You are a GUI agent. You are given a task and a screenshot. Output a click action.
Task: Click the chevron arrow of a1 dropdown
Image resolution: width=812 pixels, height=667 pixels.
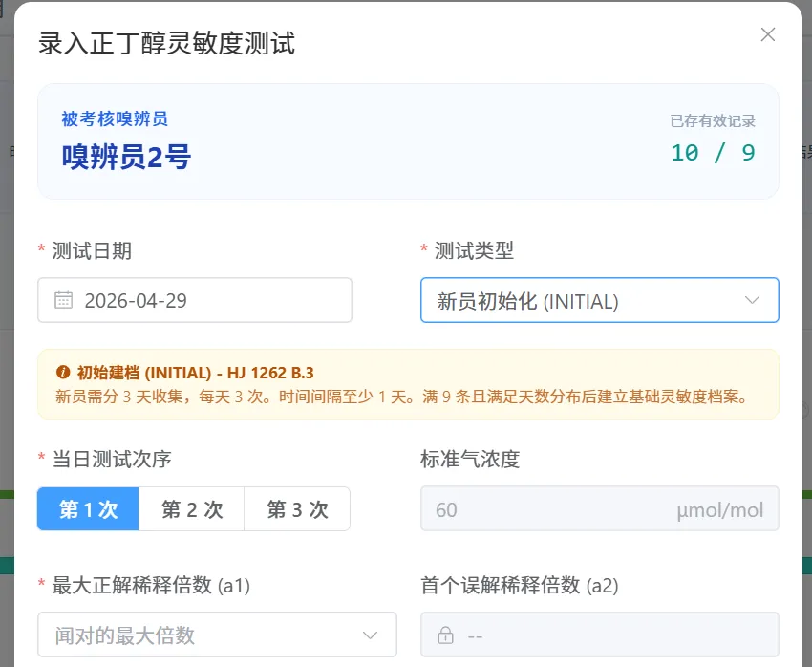[x=370, y=635]
